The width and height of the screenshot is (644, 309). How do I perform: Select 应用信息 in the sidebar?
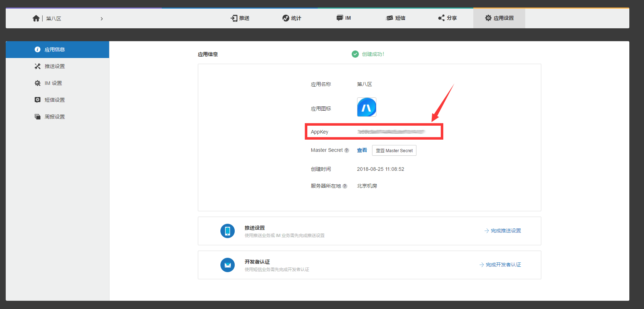point(54,50)
